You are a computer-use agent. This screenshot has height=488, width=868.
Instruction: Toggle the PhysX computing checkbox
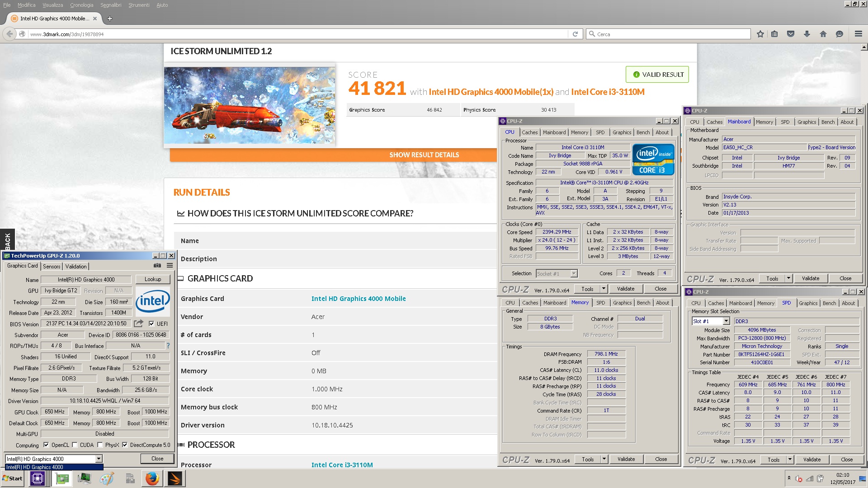[x=100, y=445]
